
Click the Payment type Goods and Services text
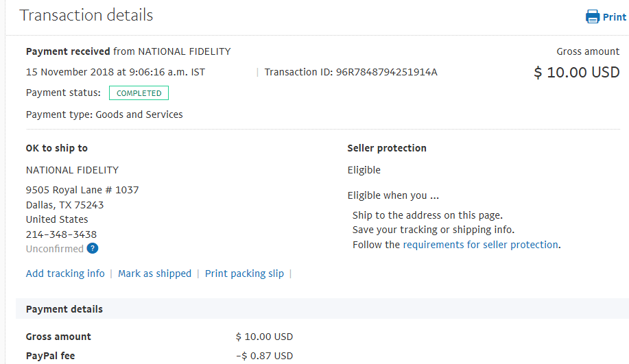[x=104, y=114]
